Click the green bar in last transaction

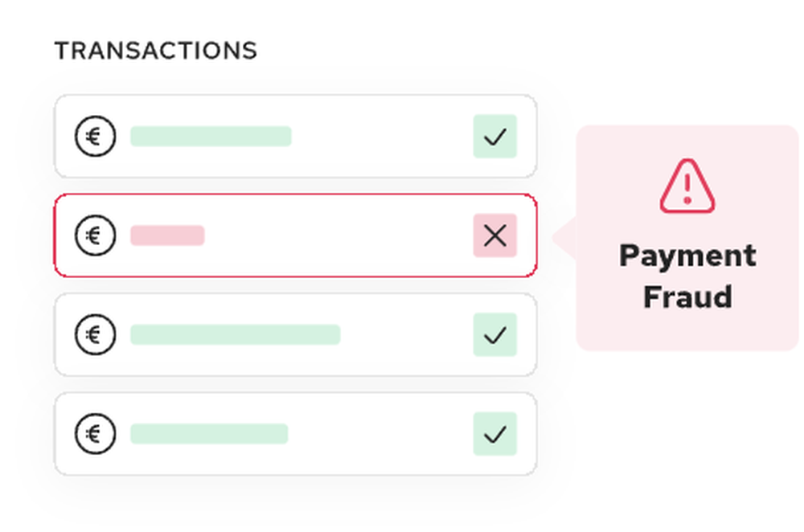click(x=209, y=434)
